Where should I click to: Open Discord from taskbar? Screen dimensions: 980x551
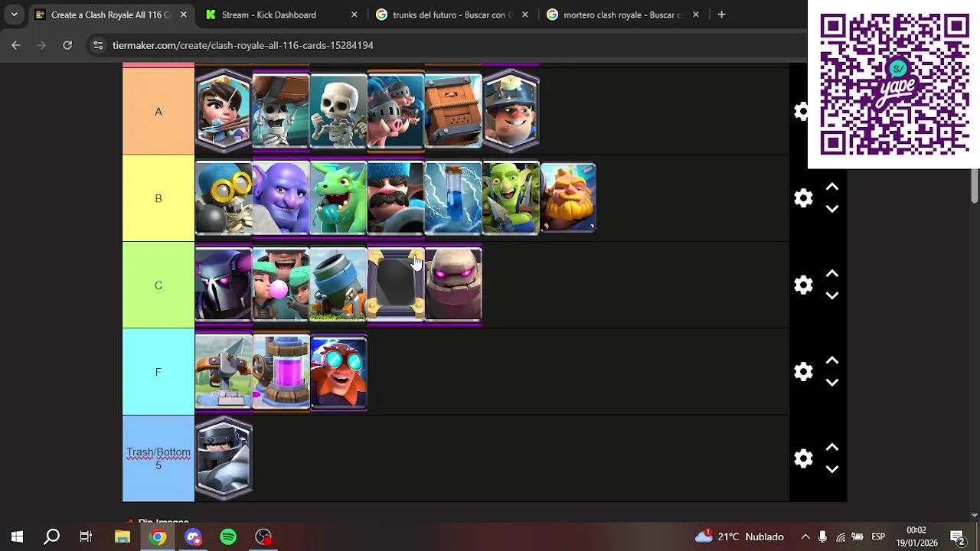tap(193, 536)
